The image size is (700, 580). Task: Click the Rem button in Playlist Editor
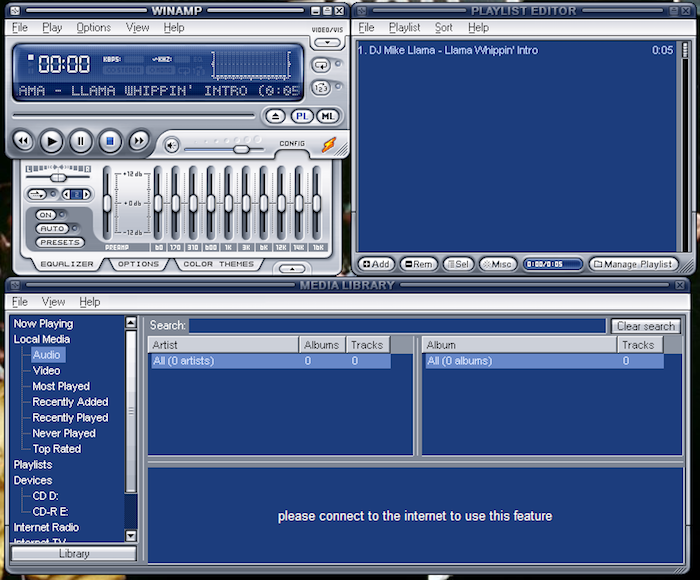(x=419, y=264)
